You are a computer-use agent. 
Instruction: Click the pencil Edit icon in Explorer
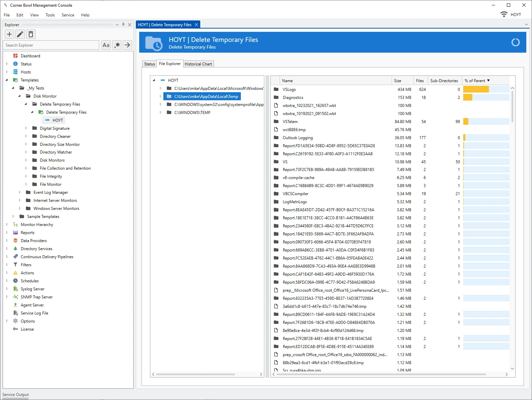click(x=20, y=34)
